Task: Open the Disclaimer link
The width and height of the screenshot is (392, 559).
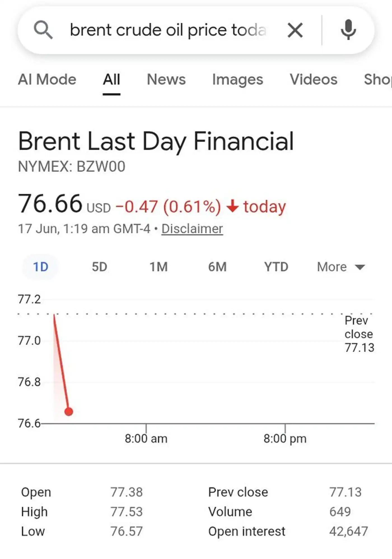Action: (x=192, y=229)
